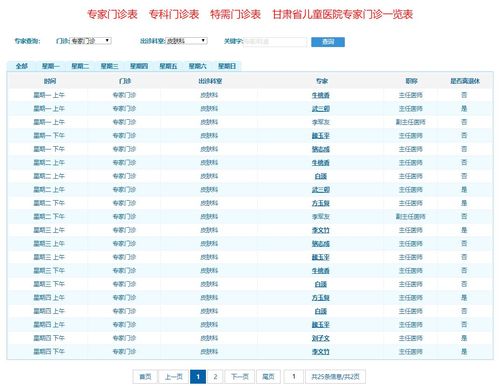
Task: Open 李文竹 expert link in a 星期四 下午 row
Action: tap(321, 352)
